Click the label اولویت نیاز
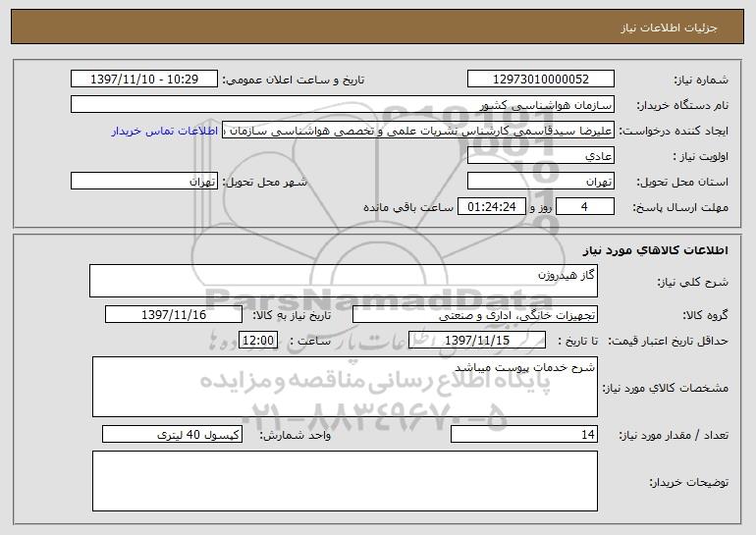 (701, 156)
